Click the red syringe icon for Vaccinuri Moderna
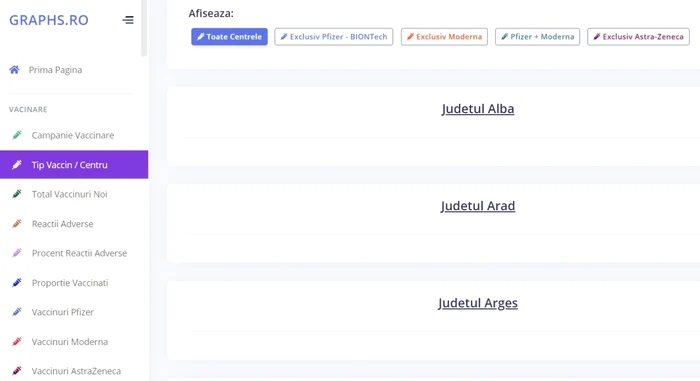The image size is (700, 381). 17,341
